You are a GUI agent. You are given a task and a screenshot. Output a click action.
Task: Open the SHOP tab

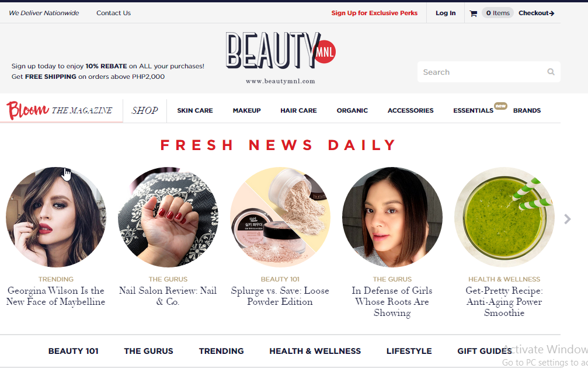pyautogui.click(x=145, y=110)
